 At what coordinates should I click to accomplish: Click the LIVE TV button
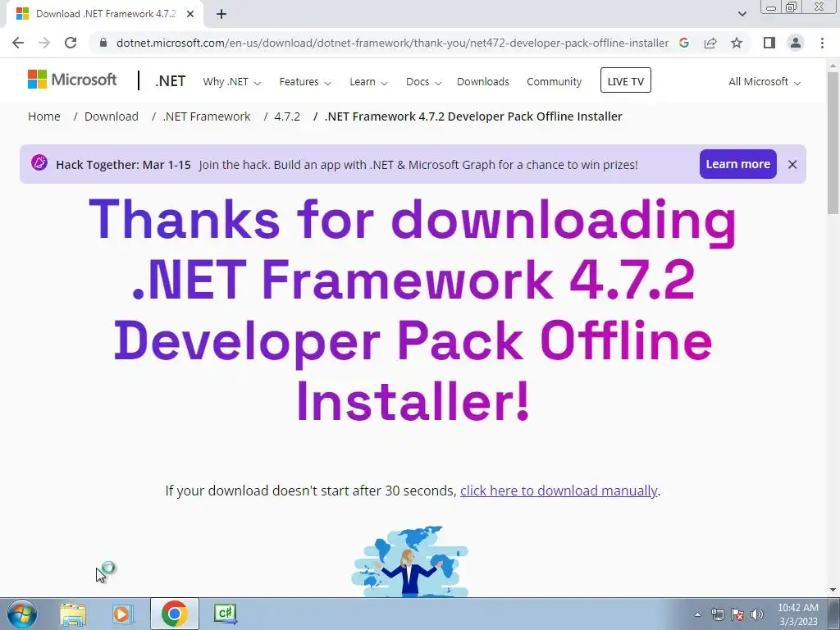pos(626,80)
